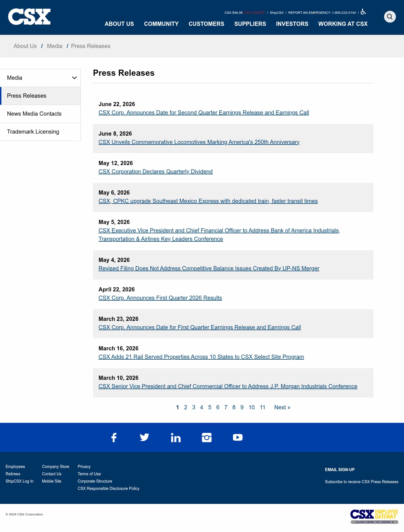The height and width of the screenshot is (532, 404).
Task: Select Press Releases in the sidebar
Action: (x=40, y=96)
